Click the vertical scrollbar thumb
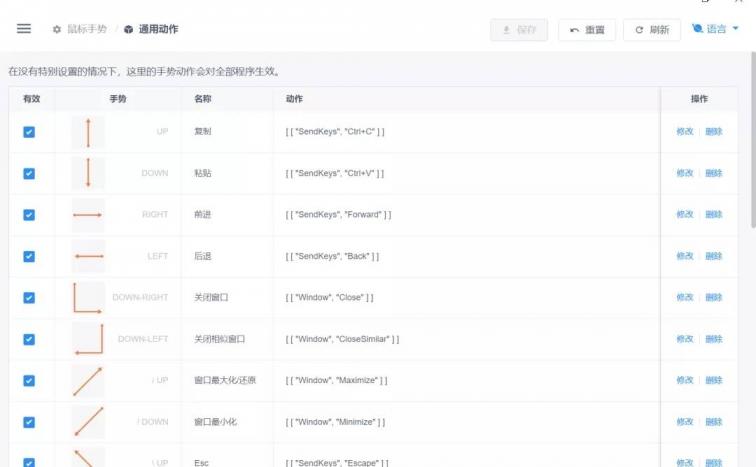 [x=753, y=140]
